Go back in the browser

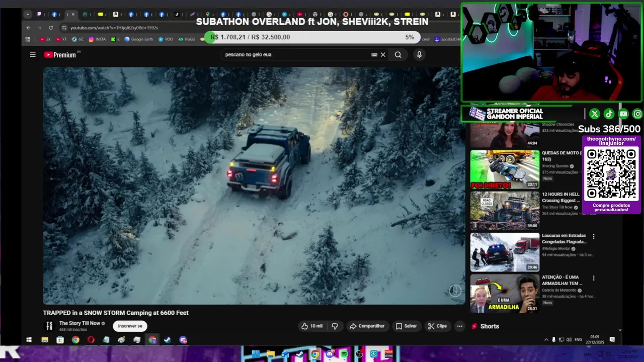(x=28, y=28)
